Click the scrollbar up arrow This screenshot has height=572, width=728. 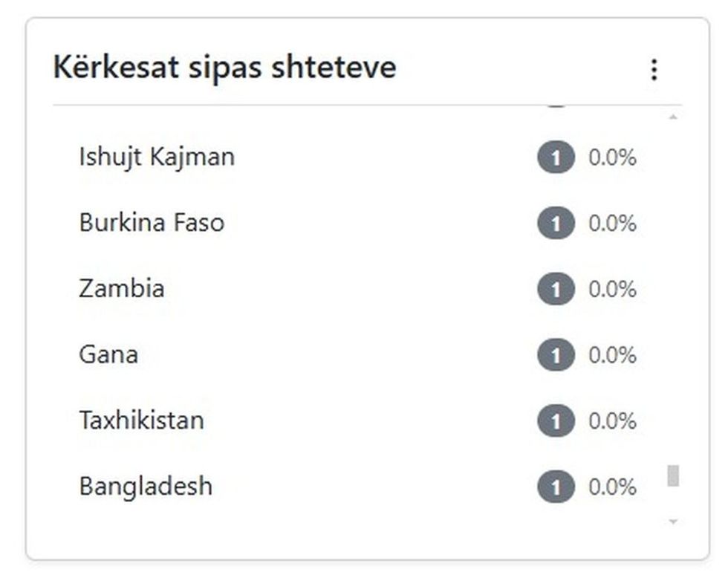673,115
